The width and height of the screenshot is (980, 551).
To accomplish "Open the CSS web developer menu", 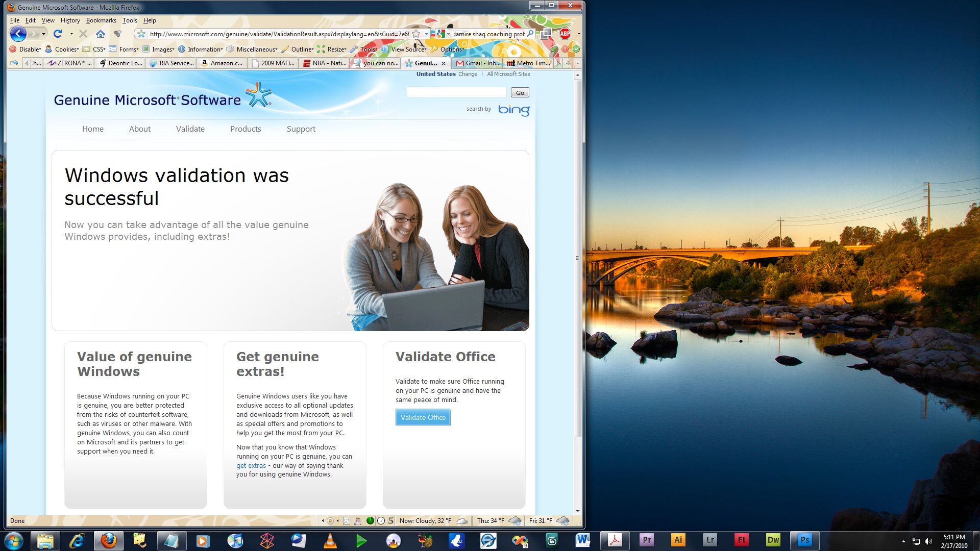I will (x=94, y=49).
